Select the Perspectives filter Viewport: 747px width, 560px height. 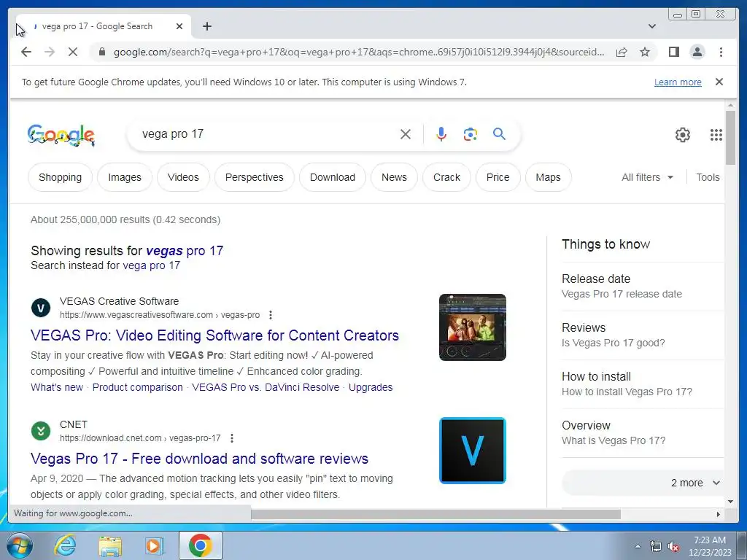tap(255, 177)
